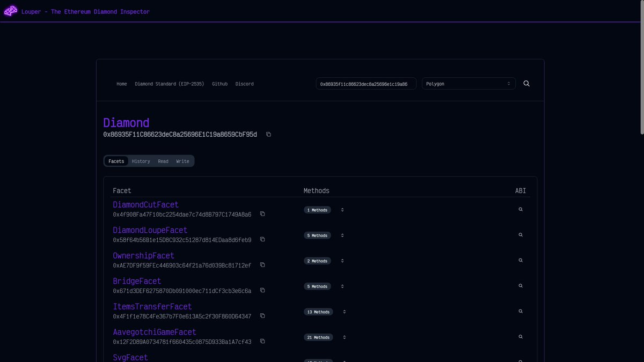Click the Louper diamond logo icon
Screen dimensions: 644x362
[x=11, y=11]
